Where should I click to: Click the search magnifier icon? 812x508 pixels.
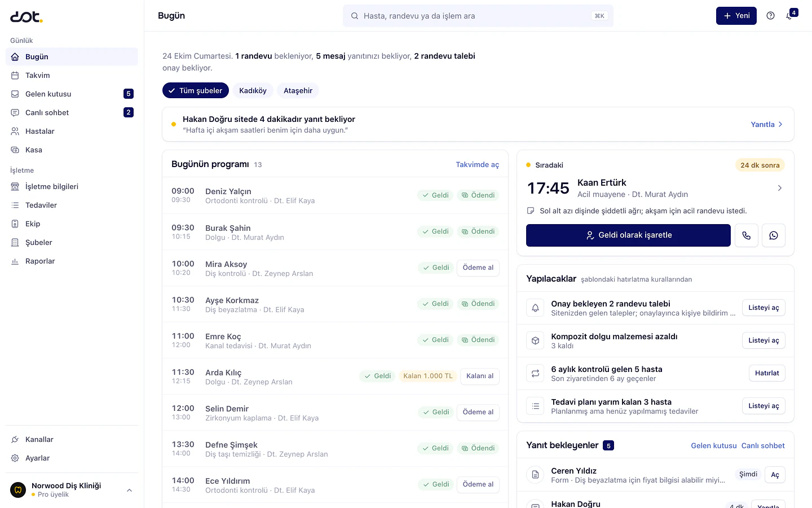[355, 16]
